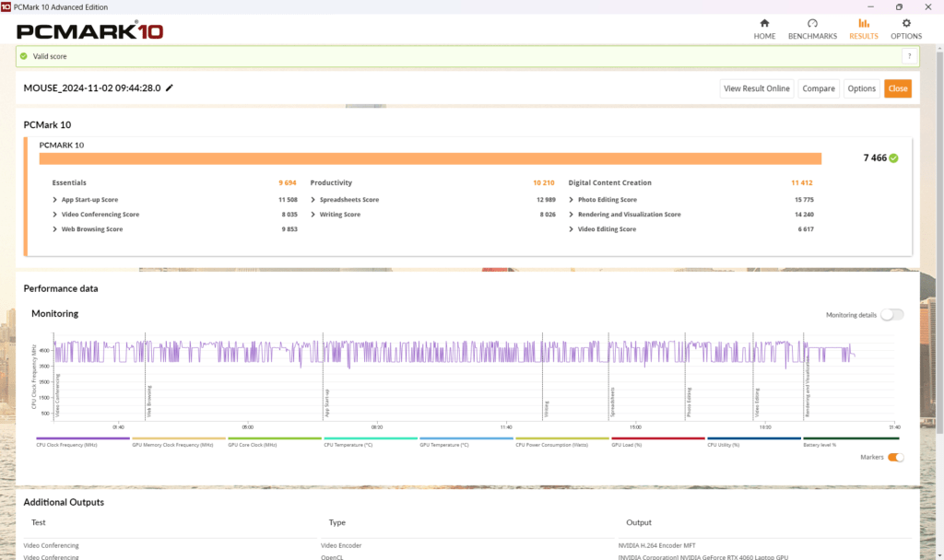Click View Result Online button
Screen dimensions: 944x560
tap(756, 88)
